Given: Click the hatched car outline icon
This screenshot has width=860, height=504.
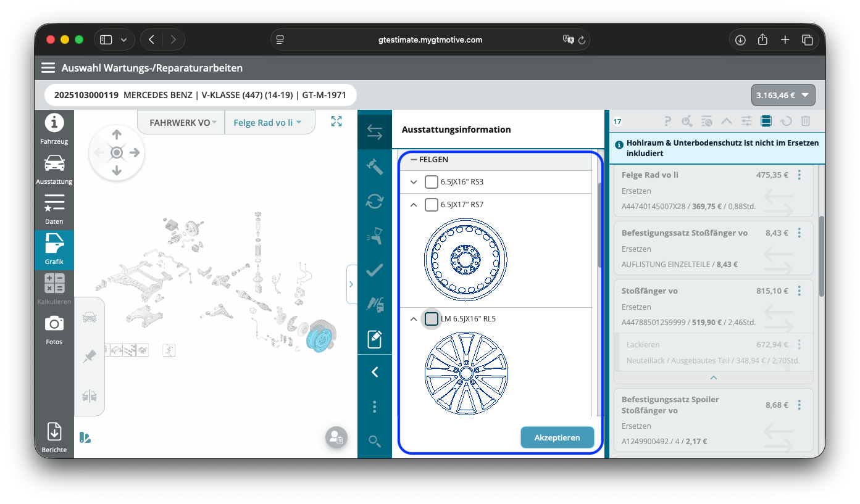Looking at the screenshot, I should (90, 317).
